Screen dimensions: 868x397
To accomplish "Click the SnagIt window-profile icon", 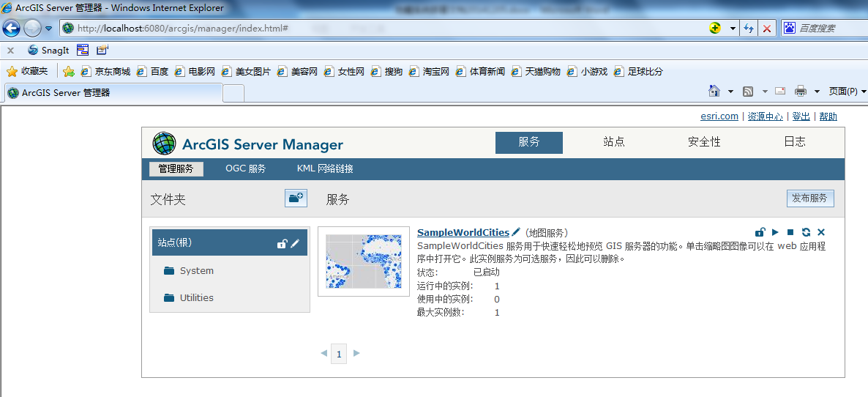I will 83,50.
